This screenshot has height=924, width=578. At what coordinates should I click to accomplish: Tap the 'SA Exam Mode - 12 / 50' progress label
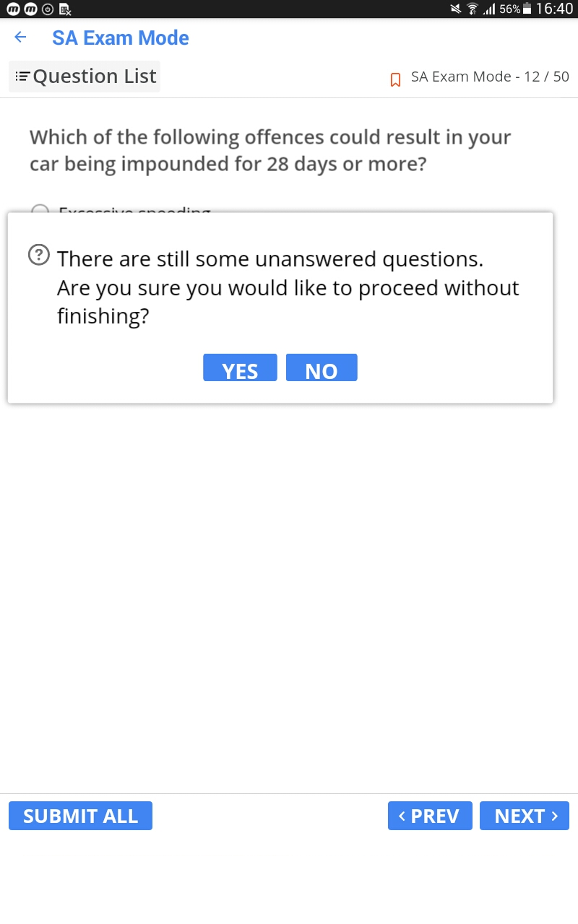pos(490,77)
